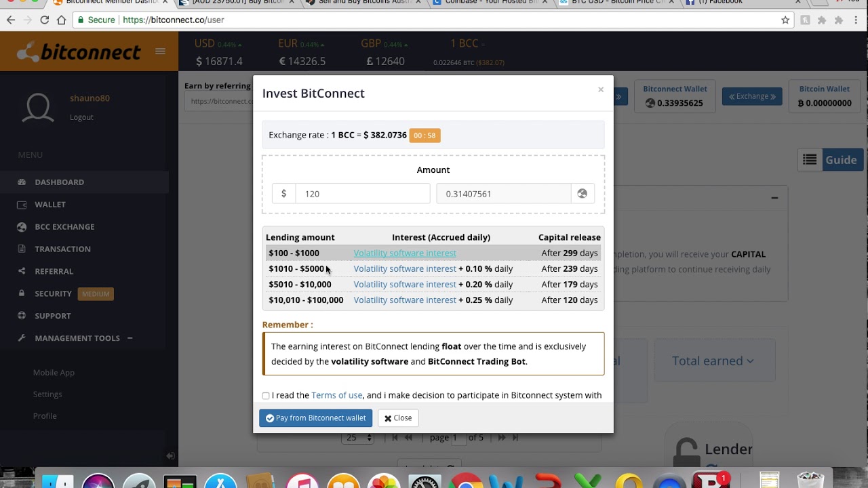Click the Referral sidebar icon

tap(22, 271)
